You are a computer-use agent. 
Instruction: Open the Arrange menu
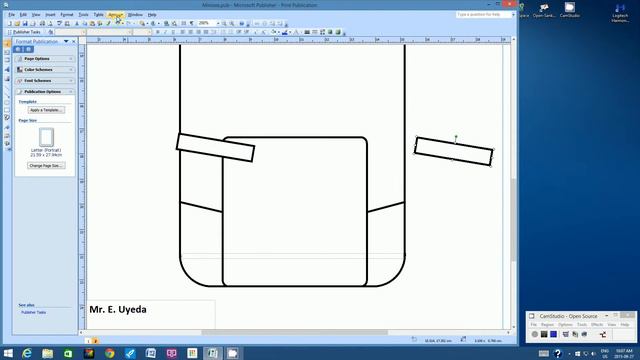click(x=116, y=15)
